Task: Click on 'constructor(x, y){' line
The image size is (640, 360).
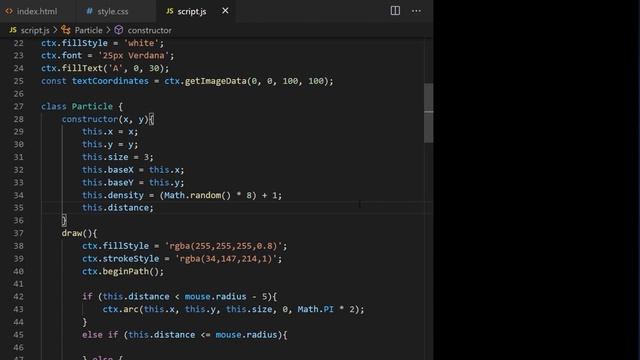Action: pos(108,119)
